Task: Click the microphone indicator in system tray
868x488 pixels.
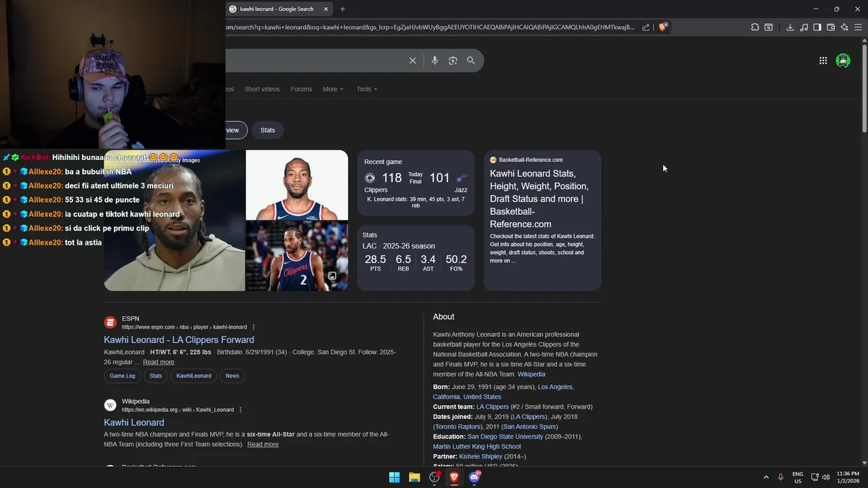Action: pyautogui.click(x=781, y=477)
